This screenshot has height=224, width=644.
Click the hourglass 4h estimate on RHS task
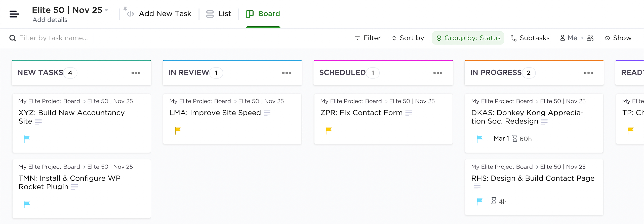499,201
